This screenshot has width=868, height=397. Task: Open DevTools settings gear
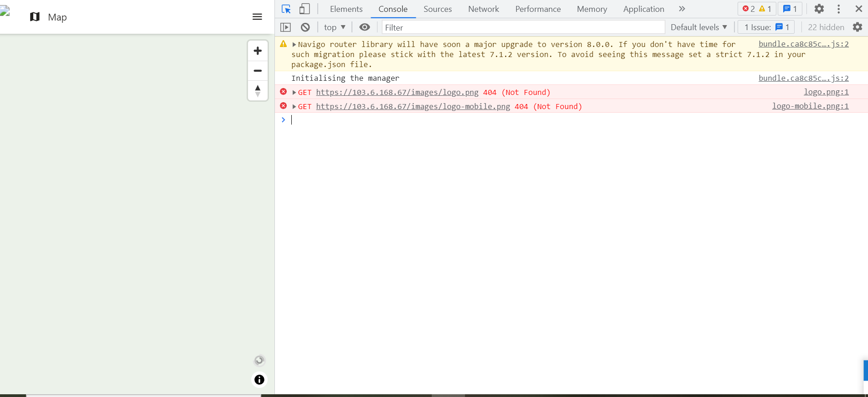click(819, 9)
